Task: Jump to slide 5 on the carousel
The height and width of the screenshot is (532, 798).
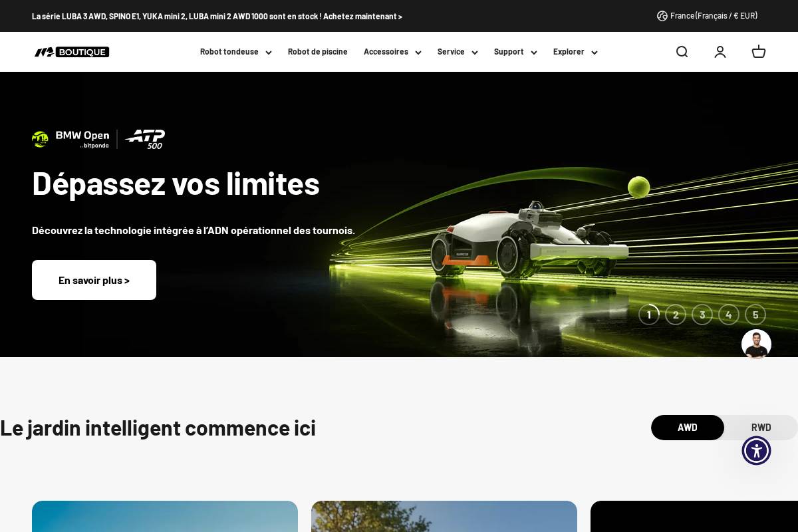Action: click(755, 315)
